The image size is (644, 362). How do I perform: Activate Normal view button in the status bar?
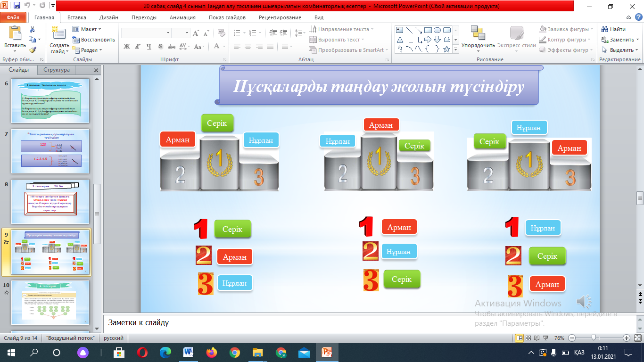[x=520, y=338]
